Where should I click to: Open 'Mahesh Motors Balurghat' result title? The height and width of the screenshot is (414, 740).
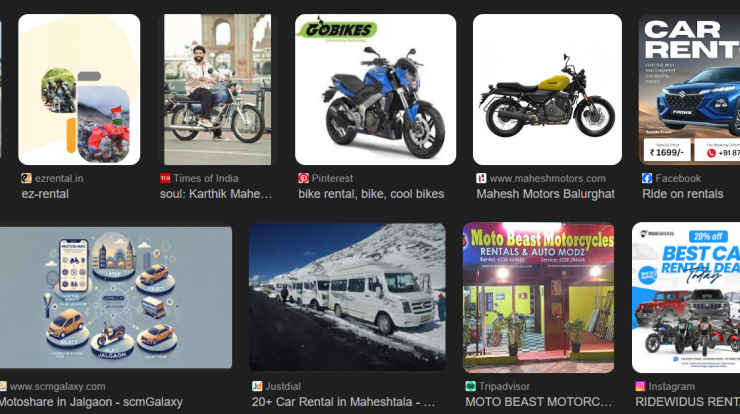tap(546, 194)
